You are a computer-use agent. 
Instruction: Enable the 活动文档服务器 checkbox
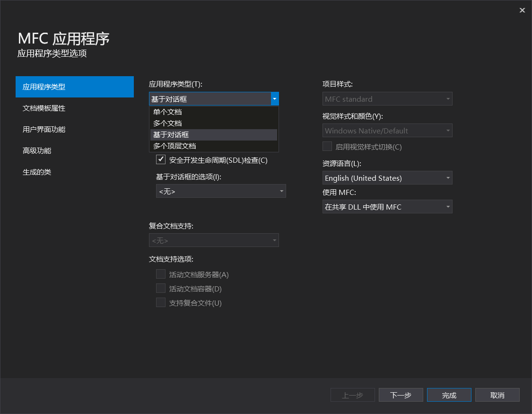161,274
